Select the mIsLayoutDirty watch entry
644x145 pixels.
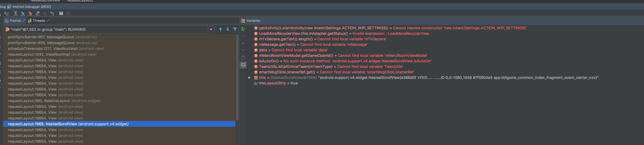pyautogui.click(x=276, y=83)
